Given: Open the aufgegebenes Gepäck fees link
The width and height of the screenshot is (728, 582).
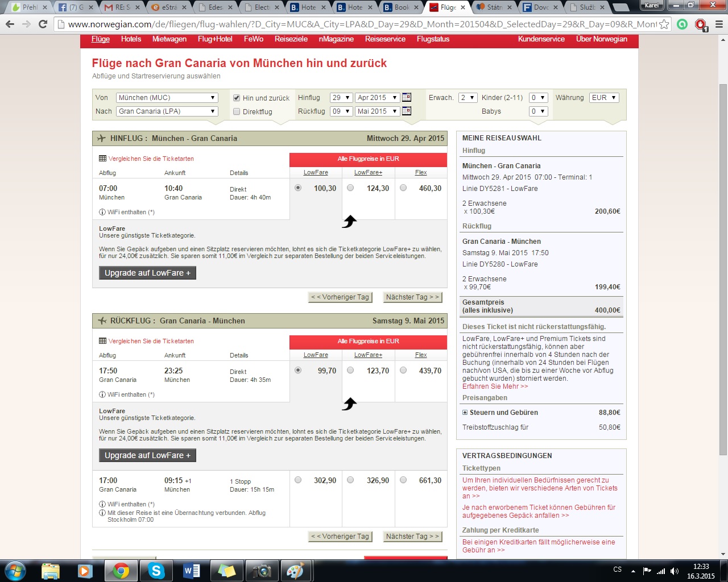Looking at the screenshot, I should pyautogui.click(x=539, y=512).
